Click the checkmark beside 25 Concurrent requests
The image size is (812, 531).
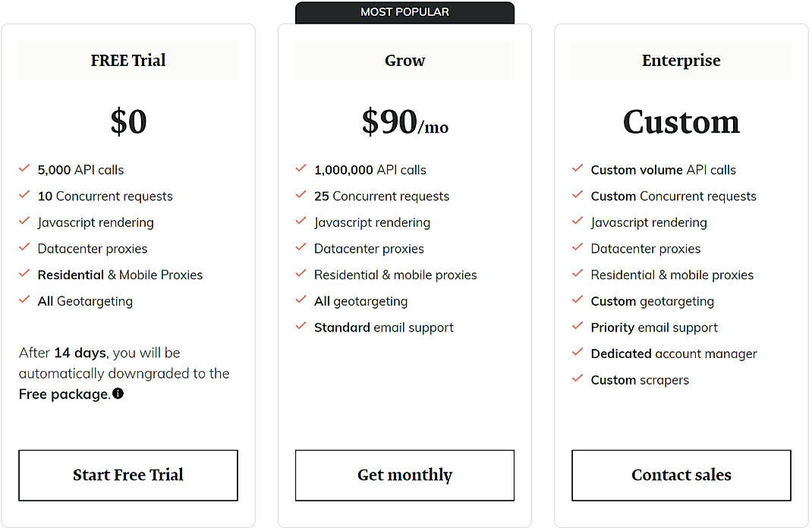tap(301, 196)
